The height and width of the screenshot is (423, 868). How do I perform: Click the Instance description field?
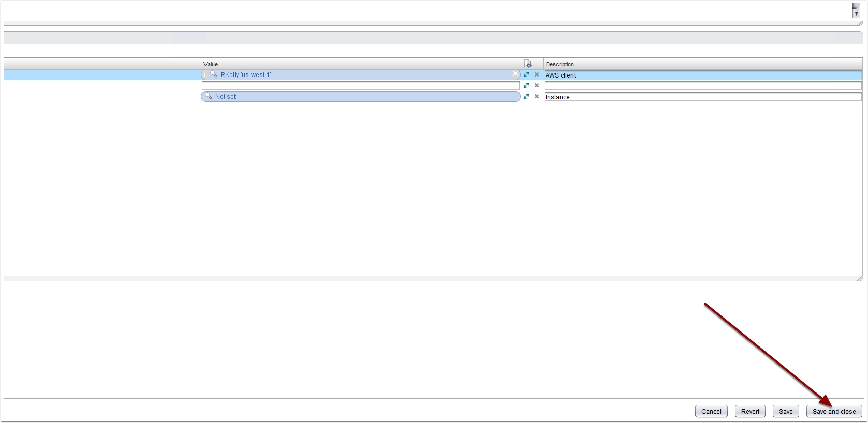(x=702, y=97)
